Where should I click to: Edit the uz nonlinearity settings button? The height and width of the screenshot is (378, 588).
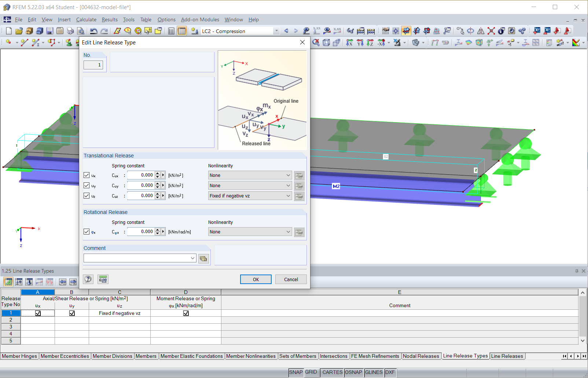click(x=299, y=196)
